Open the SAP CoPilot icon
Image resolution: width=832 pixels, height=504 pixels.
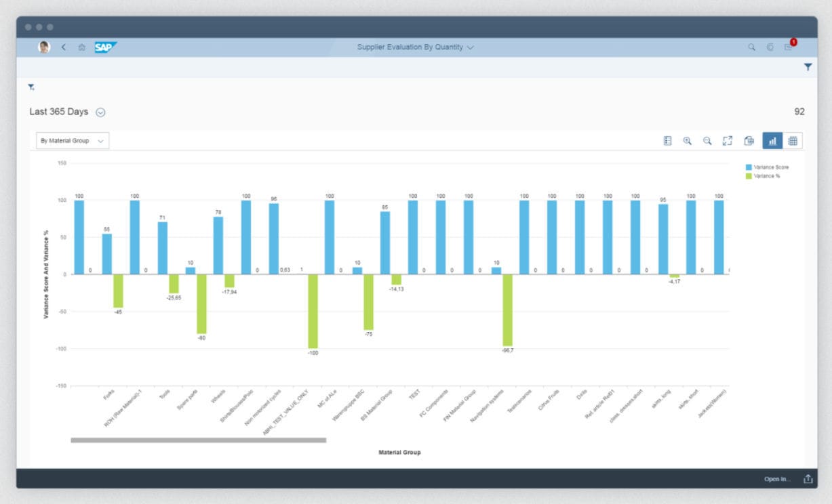(770, 47)
